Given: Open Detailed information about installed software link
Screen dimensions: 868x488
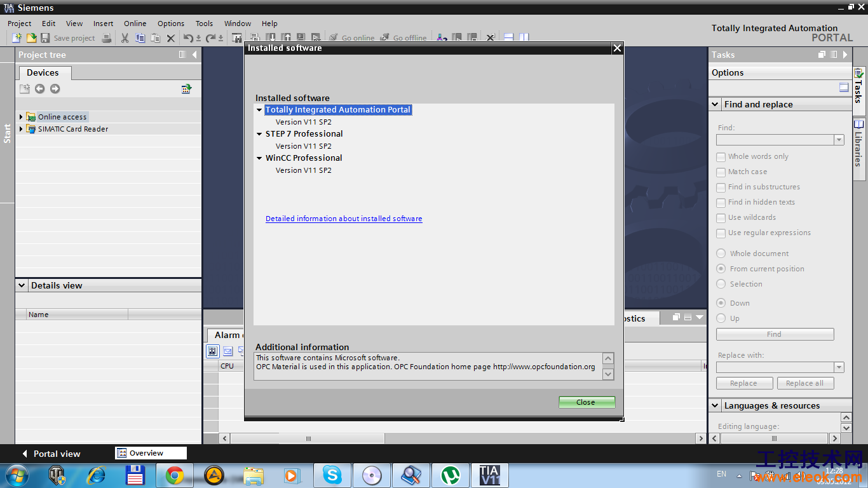Looking at the screenshot, I should [x=344, y=219].
